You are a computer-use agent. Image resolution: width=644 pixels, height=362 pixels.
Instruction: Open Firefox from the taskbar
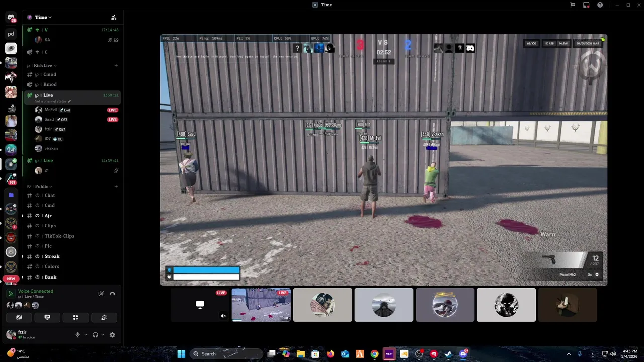coord(330,354)
